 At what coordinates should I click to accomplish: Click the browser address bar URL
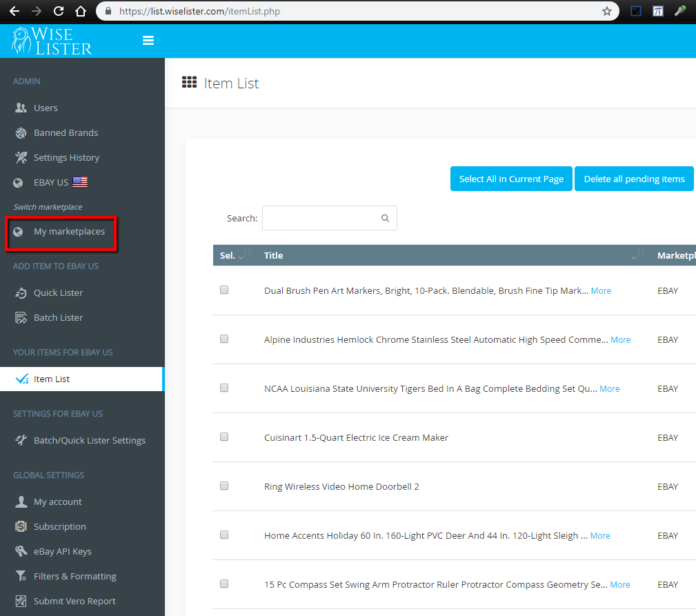(x=200, y=11)
